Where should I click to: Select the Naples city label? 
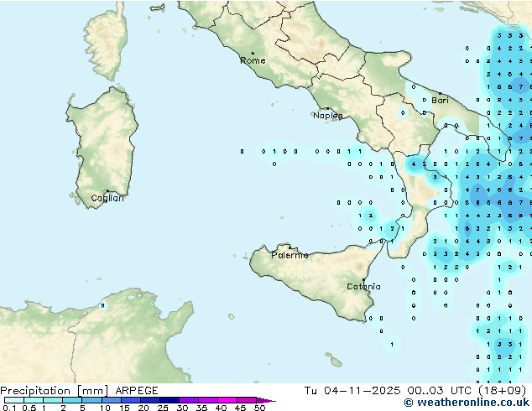point(328,116)
